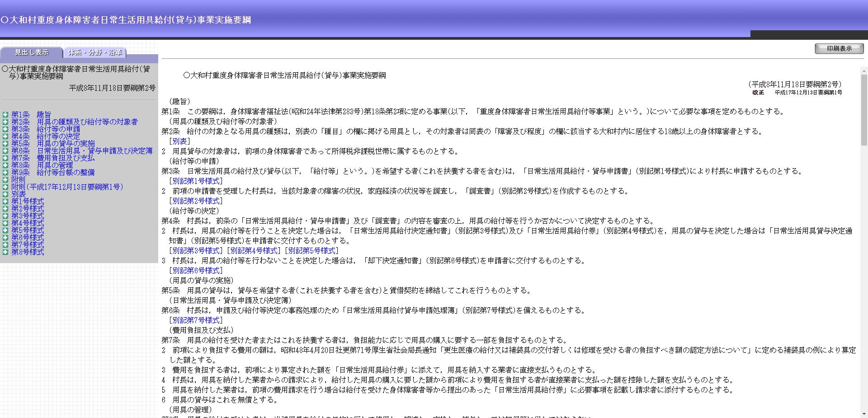The width and height of the screenshot is (868, 418).
Task: Expand 第1条 趣旨 in the sidebar tree
Action: point(5,114)
